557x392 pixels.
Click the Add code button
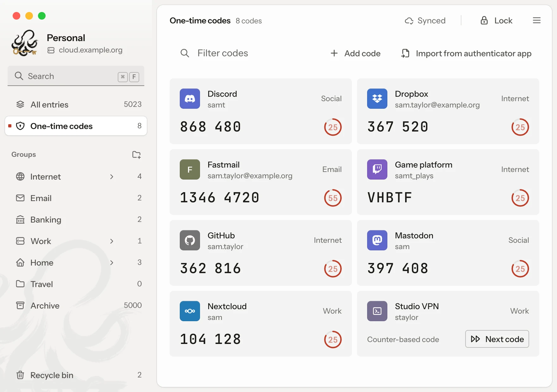355,53
